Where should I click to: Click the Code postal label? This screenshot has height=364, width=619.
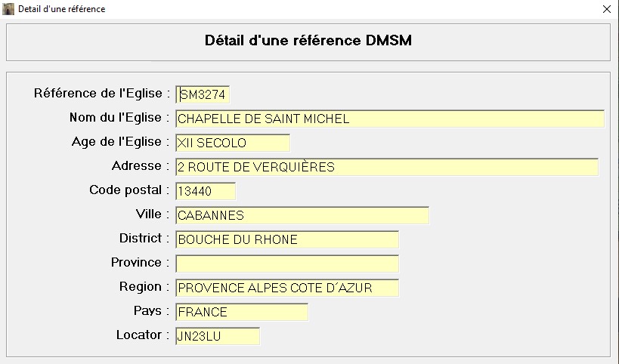click(x=125, y=190)
